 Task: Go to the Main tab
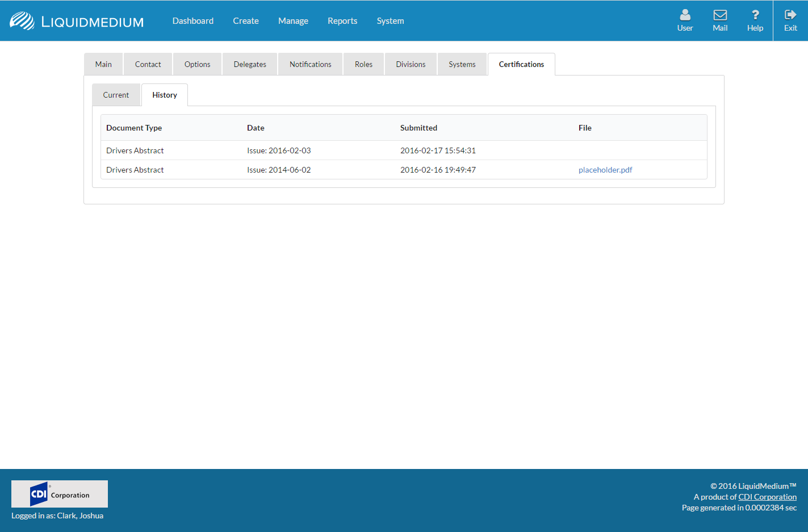pos(103,65)
